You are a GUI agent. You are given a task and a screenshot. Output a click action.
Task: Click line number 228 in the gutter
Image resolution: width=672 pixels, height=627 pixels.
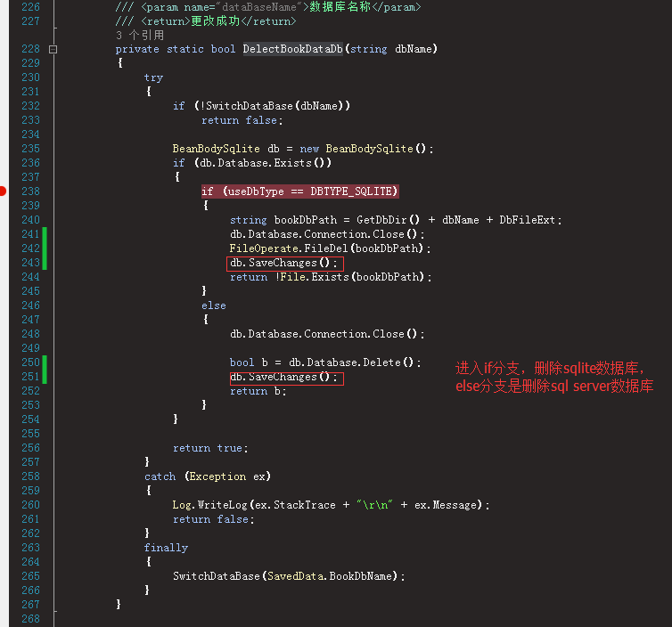tap(30, 49)
